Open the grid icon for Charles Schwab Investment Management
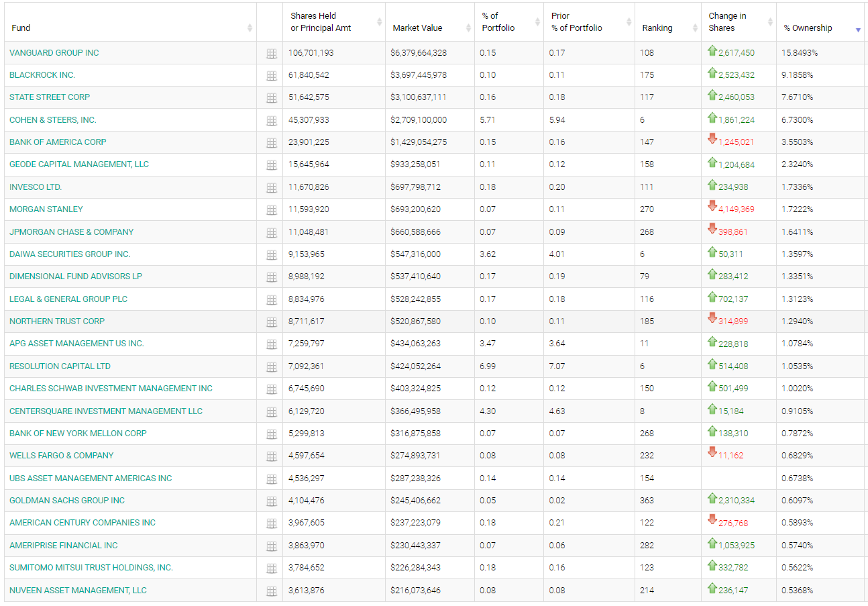 [x=272, y=389]
